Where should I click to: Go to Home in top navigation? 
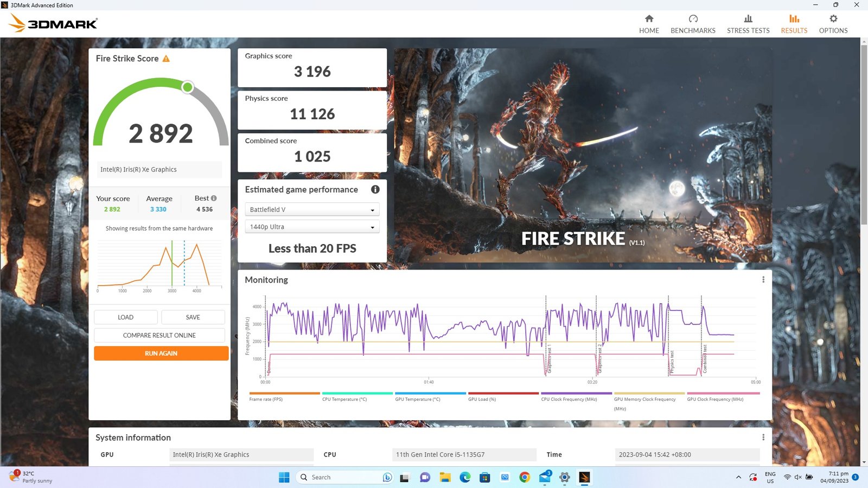click(x=649, y=24)
